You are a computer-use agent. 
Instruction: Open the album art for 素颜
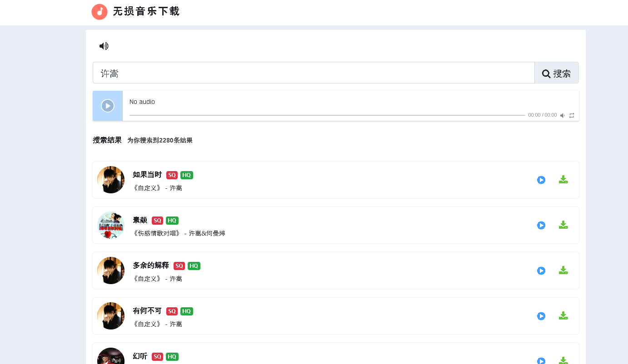(110, 225)
